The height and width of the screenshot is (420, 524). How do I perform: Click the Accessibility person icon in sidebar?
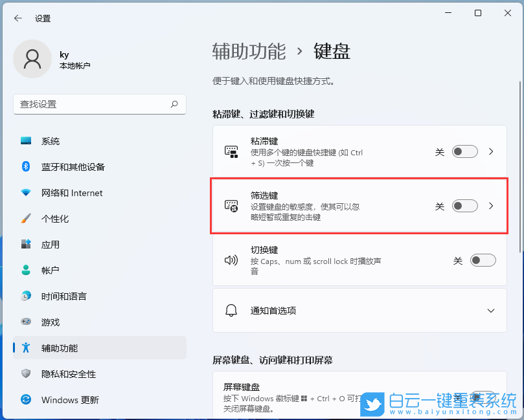[x=25, y=348]
